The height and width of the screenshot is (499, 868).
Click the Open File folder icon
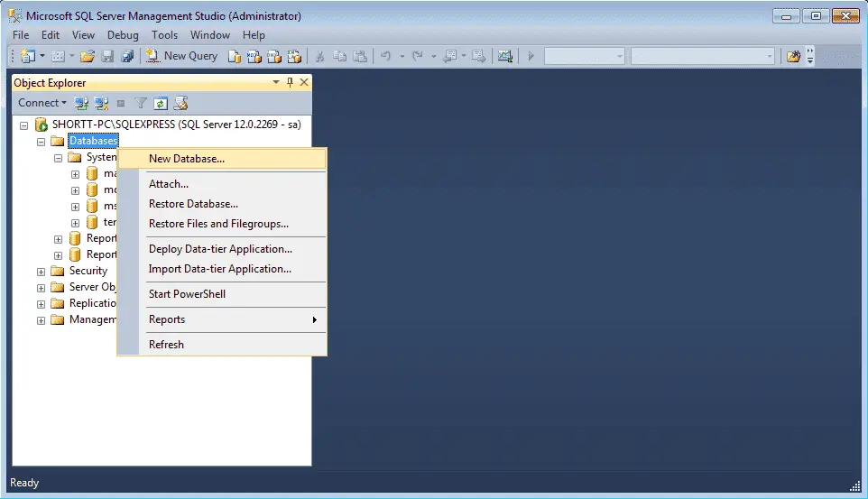[x=88, y=56]
